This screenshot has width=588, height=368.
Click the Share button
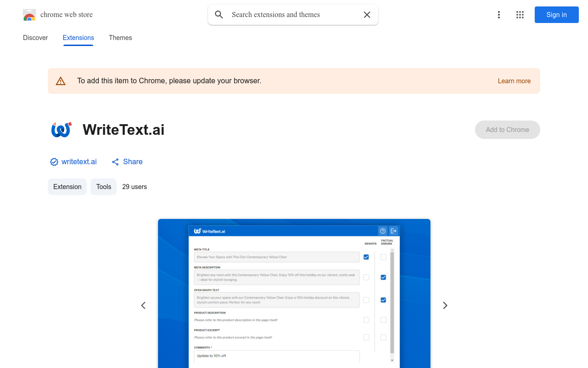click(127, 162)
